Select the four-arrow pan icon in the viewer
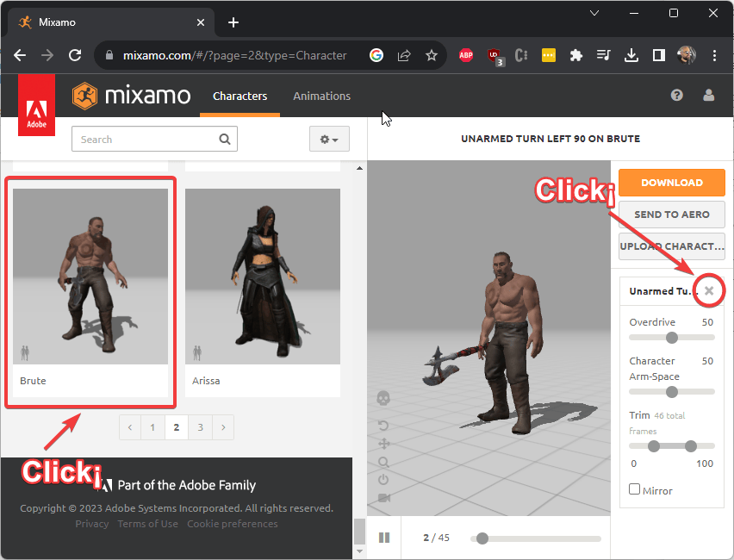 pyautogui.click(x=384, y=444)
